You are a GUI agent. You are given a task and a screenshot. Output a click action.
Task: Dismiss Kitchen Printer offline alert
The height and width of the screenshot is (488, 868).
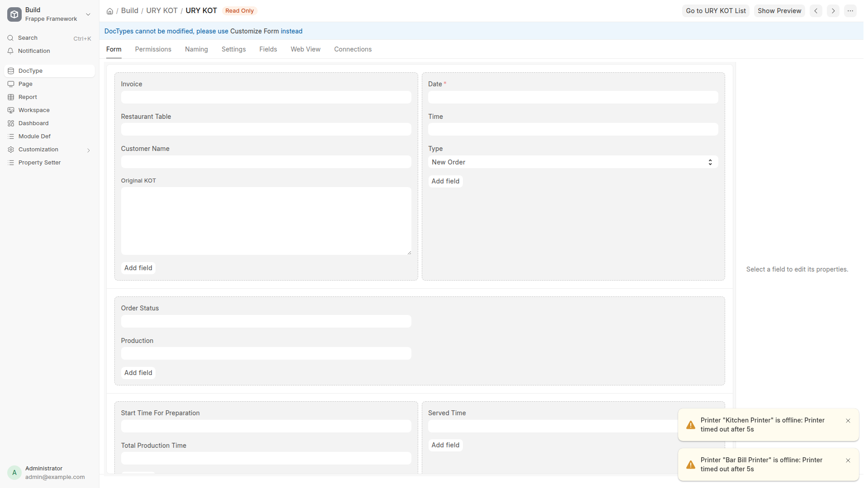coord(848,421)
